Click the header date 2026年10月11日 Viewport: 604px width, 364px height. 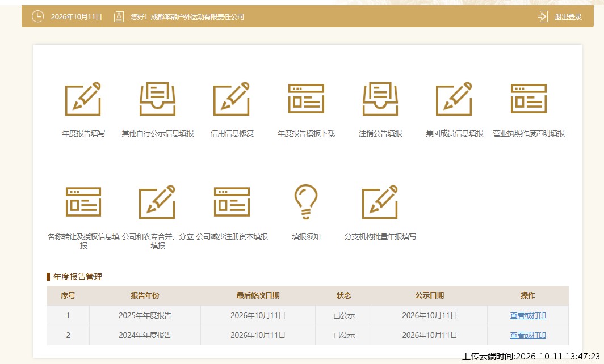click(x=77, y=16)
